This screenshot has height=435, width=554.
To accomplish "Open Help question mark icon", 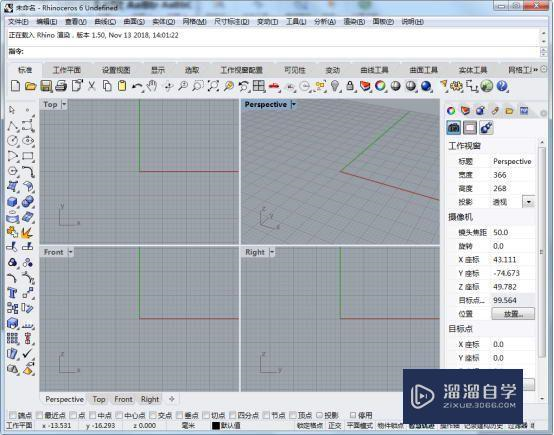I will pos(502,86).
